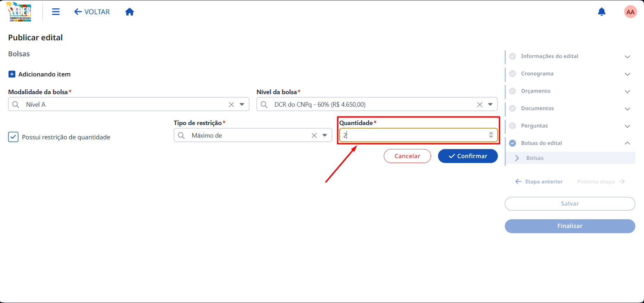This screenshot has width=644, height=303.
Task: Click the plus icon beside Adicionando item
Action: 12,74
